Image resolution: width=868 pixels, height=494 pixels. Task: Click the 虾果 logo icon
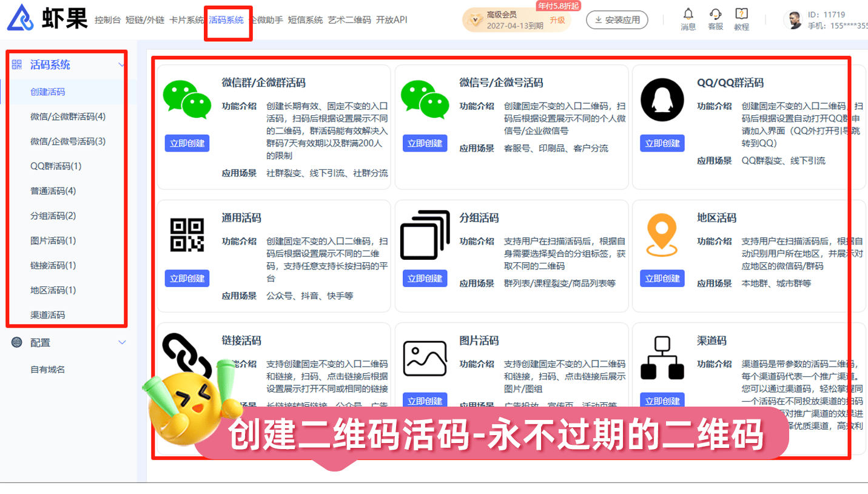pos(21,17)
